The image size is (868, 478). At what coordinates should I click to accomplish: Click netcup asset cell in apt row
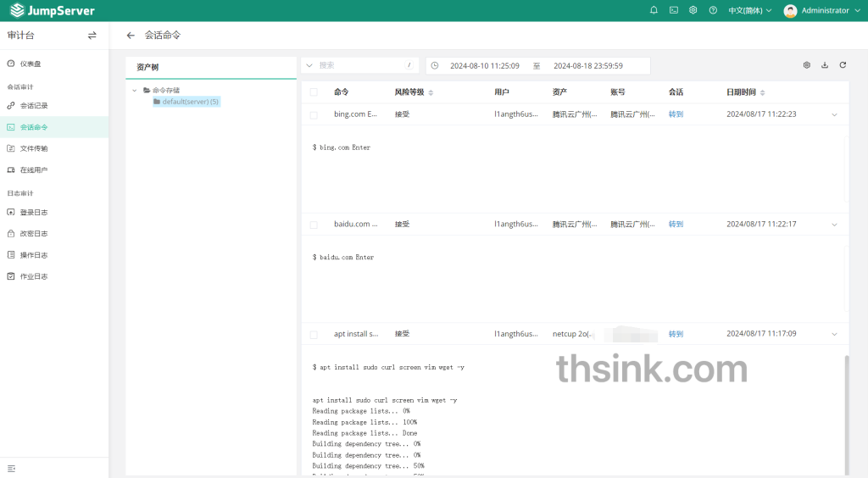click(x=572, y=334)
